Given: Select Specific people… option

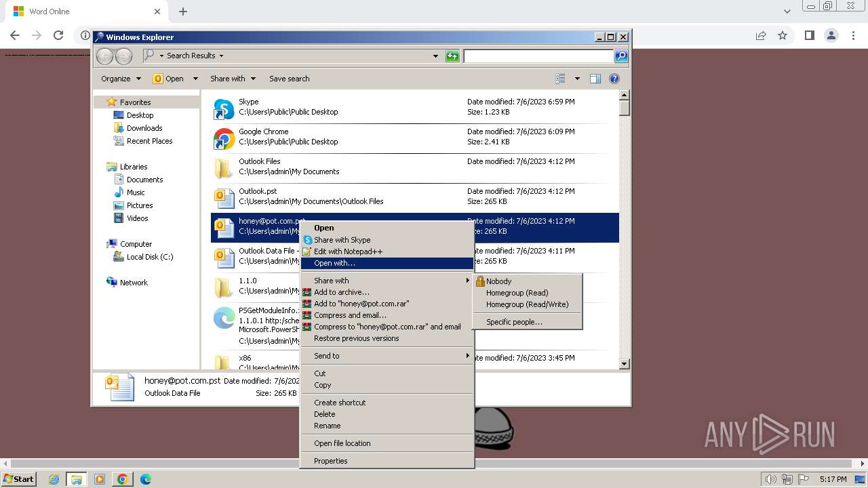Looking at the screenshot, I should click(527, 322).
